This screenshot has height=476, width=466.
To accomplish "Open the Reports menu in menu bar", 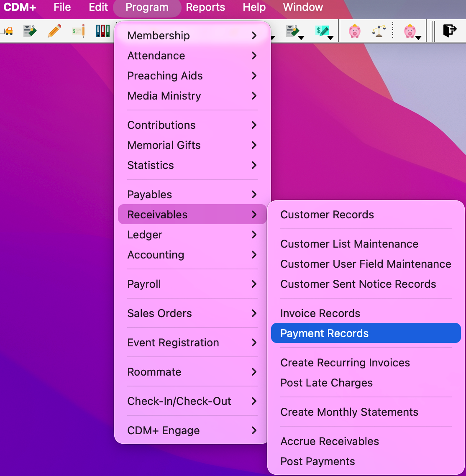I will [x=205, y=7].
